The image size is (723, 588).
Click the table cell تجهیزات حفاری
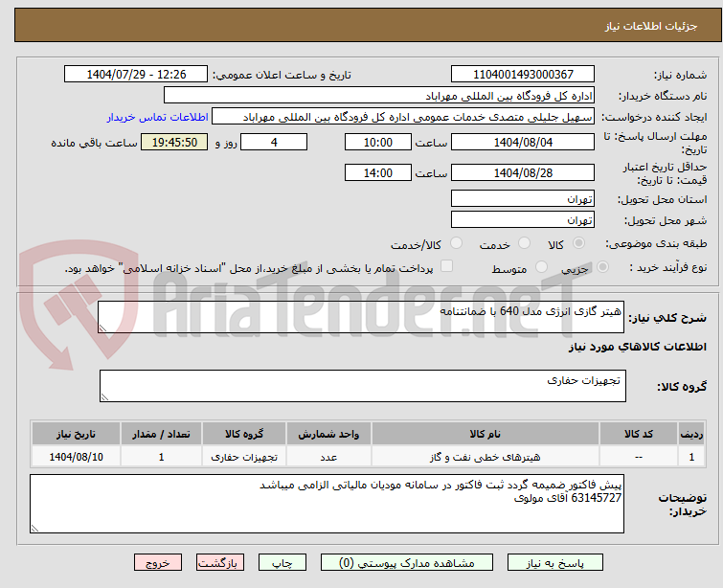244,457
